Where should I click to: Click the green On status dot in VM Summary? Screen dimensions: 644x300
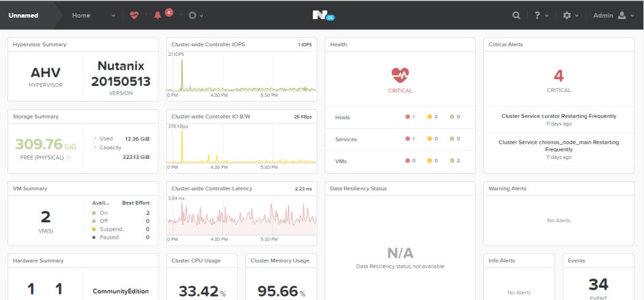(x=94, y=213)
